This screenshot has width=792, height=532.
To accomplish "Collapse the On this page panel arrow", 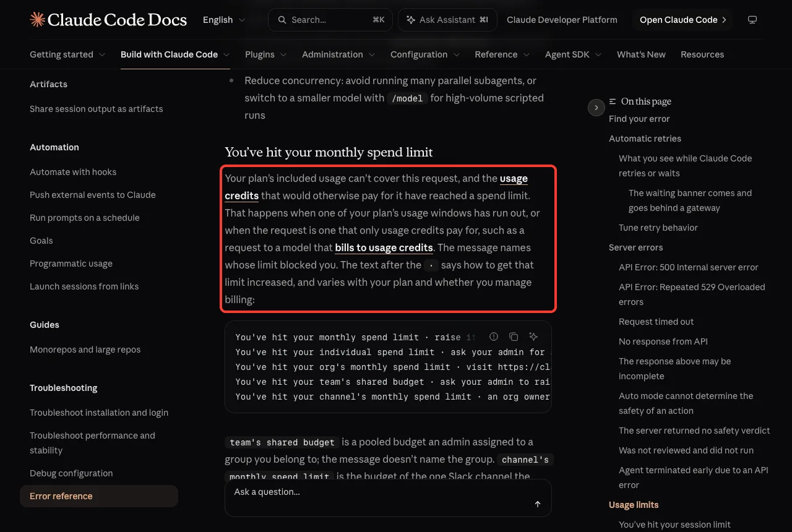I will click(596, 108).
